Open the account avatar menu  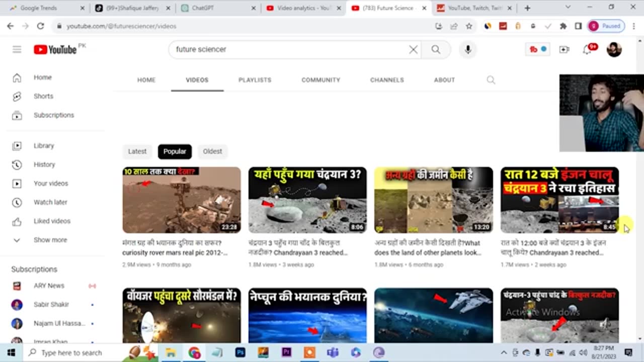614,49
